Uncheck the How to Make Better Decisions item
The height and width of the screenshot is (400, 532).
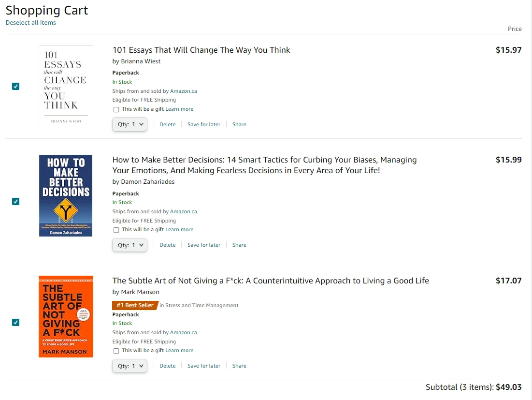pyautogui.click(x=15, y=201)
